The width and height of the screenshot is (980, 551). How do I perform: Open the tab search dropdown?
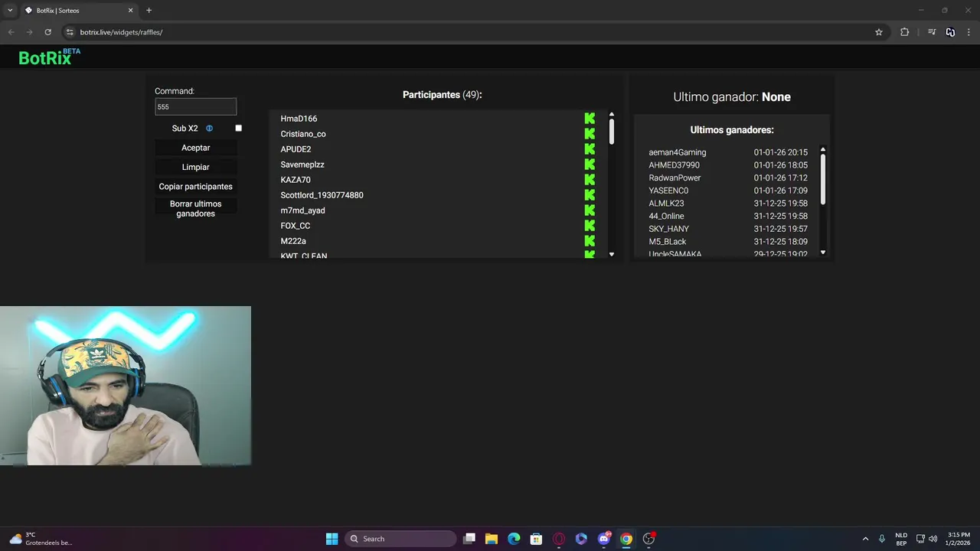tap(10, 10)
